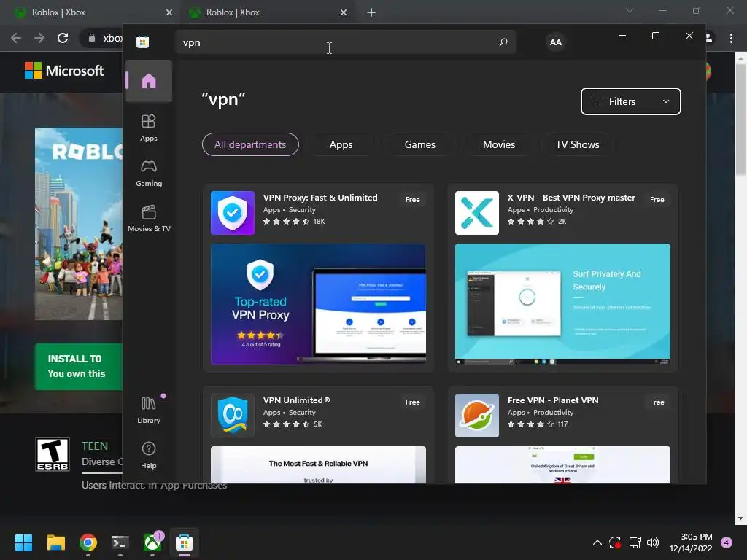Switch to the second Roblox | Xbox tab

[x=267, y=12]
